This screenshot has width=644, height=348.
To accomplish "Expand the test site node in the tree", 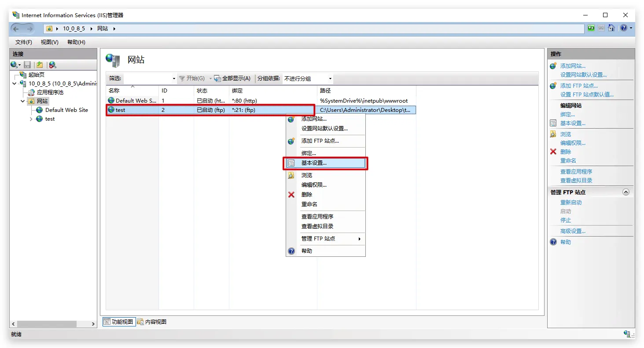I will tap(31, 119).
